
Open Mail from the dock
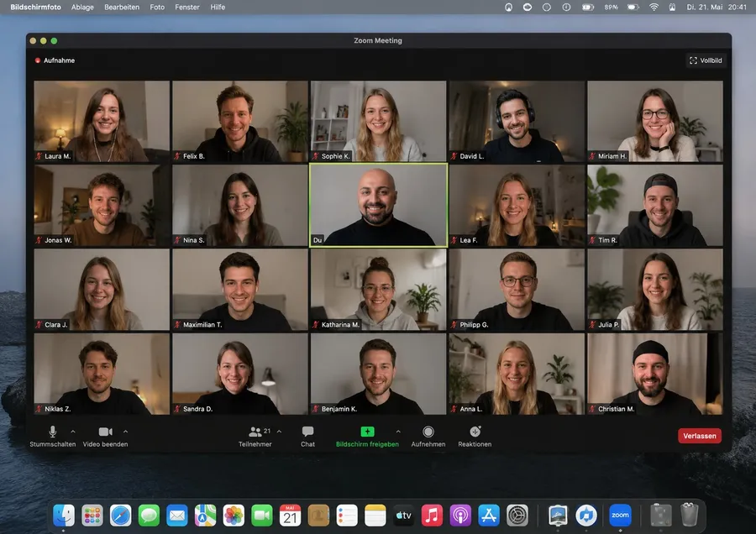(x=177, y=516)
